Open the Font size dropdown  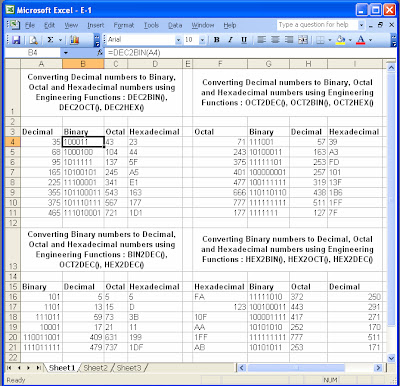pos(202,40)
